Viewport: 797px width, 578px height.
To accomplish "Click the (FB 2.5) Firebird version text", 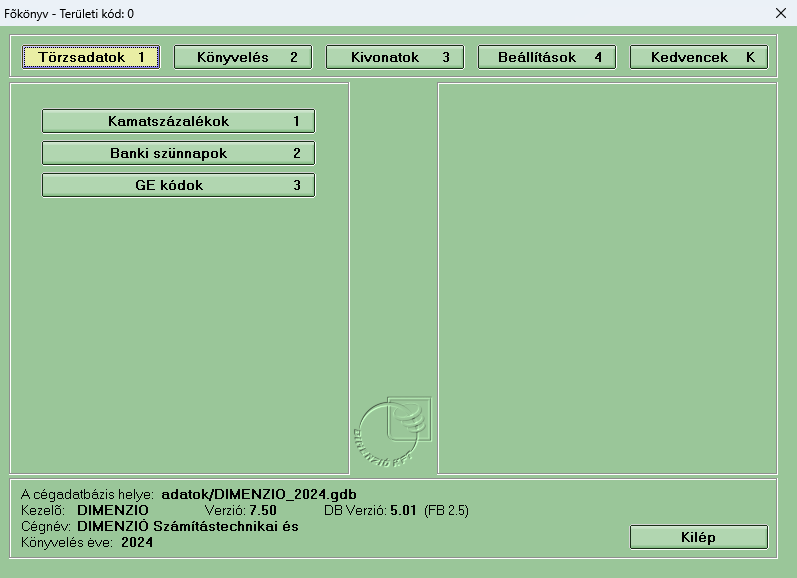I will 446,510.
